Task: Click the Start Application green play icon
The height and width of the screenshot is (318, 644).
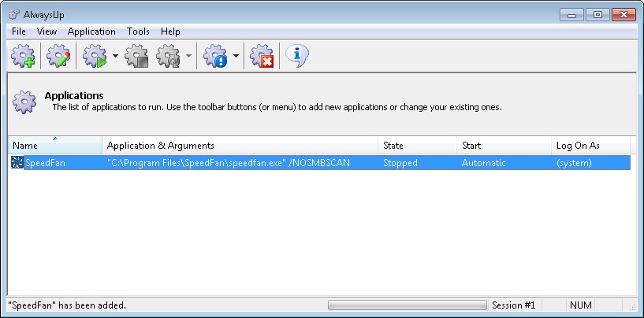Action: [95, 56]
